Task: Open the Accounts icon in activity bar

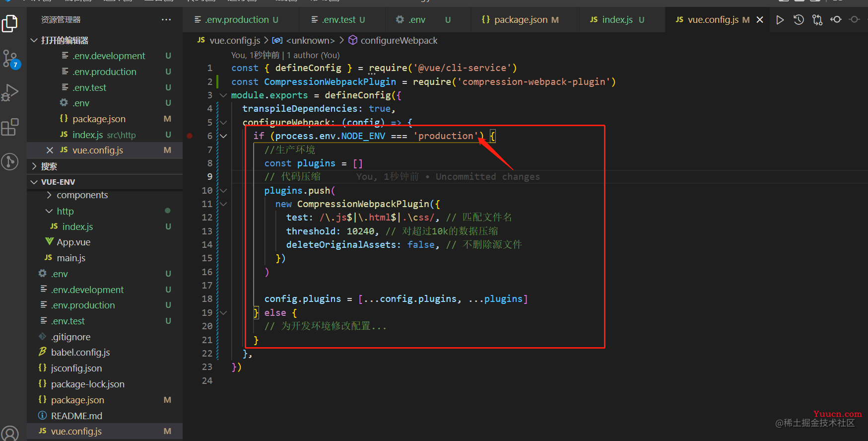Action: 10,434
